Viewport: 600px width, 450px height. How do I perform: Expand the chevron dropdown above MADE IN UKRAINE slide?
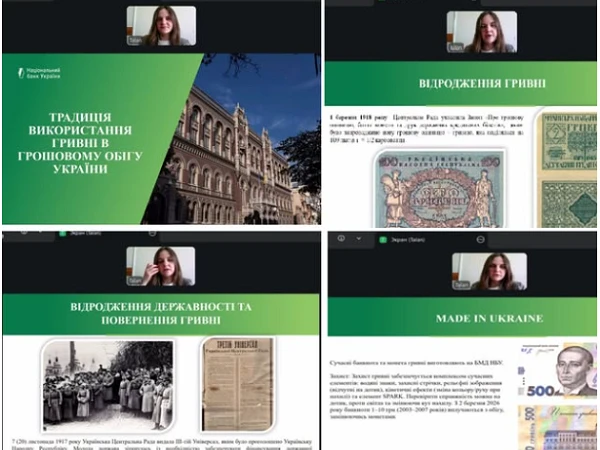[356, 239]
